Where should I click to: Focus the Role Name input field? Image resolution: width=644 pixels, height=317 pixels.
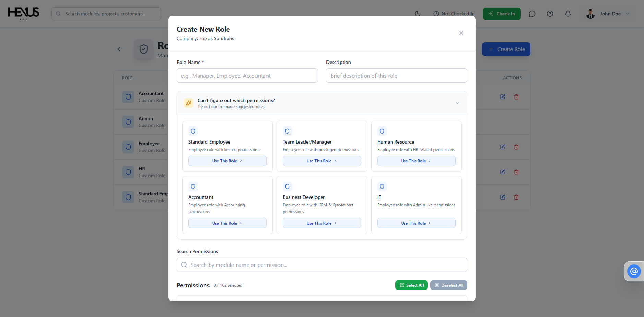[247, 76]
